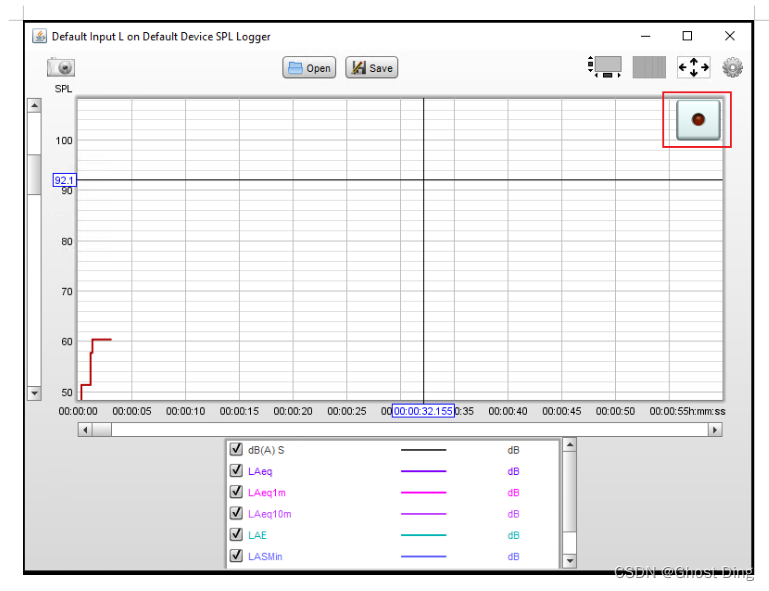Click horizontal time scrollbar left arrow
The height and width of the screenshot is (591, 769).
(x=85, y=430)
